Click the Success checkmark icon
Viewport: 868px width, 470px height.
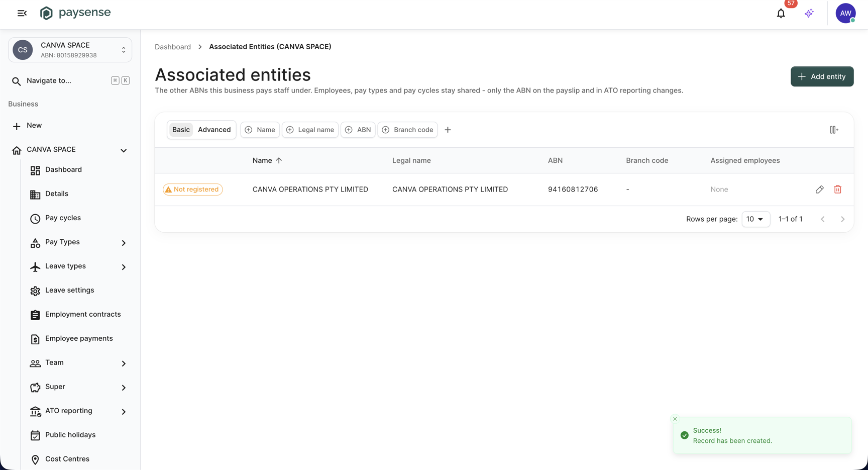(684, 435)
